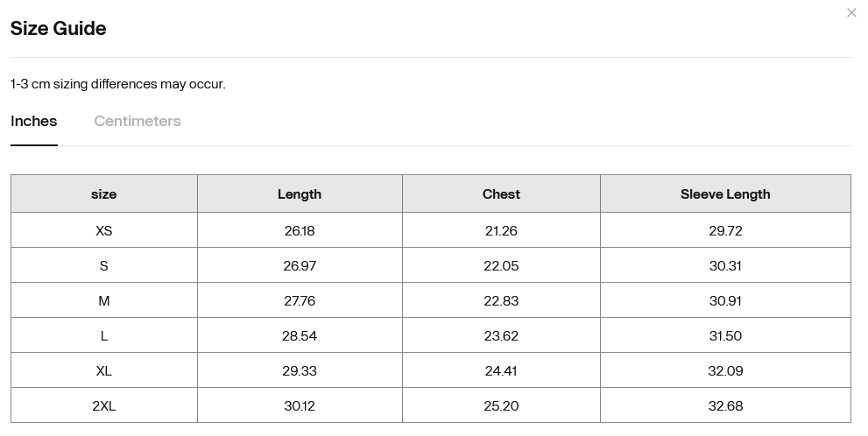This screenshot has height=436, width=868.
Task: Click the sizing differences note text
Action: pos(118,84)
